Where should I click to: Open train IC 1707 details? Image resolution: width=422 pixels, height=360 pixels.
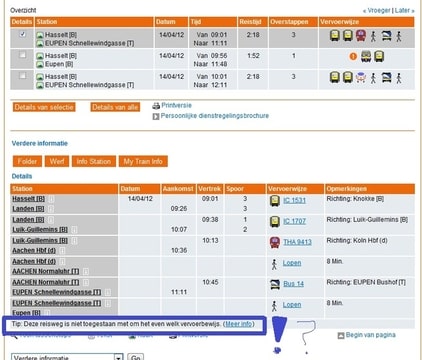click(294, 221)
